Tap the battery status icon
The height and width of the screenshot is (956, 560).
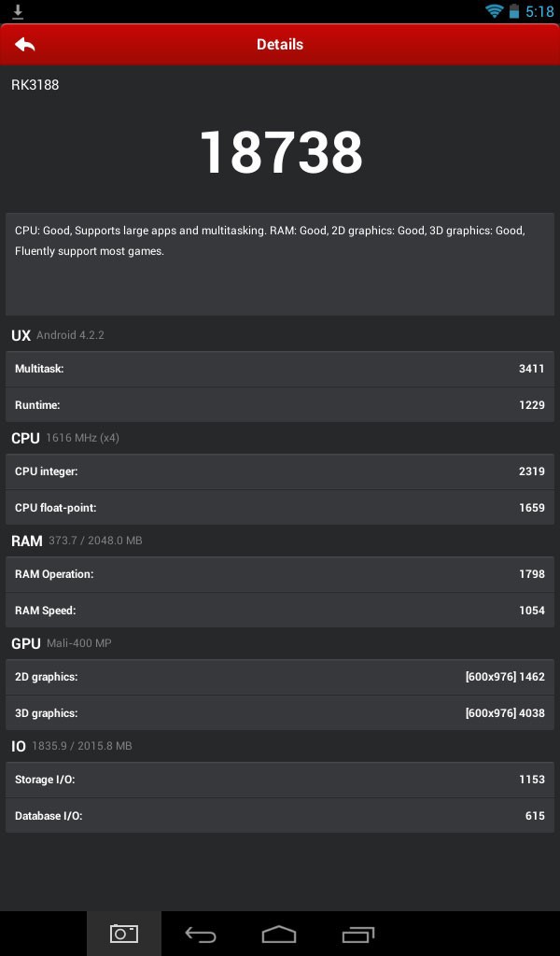point(513,11)
